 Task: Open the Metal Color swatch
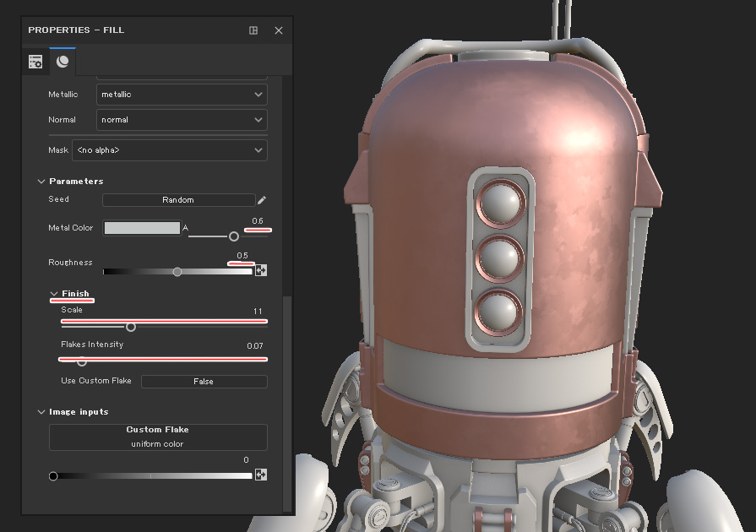coord(141,228)
